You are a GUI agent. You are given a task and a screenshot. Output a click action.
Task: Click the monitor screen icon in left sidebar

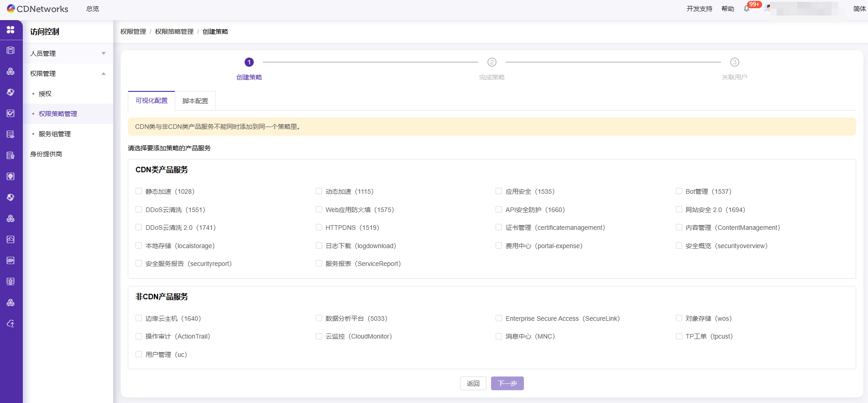click(10, 281)
